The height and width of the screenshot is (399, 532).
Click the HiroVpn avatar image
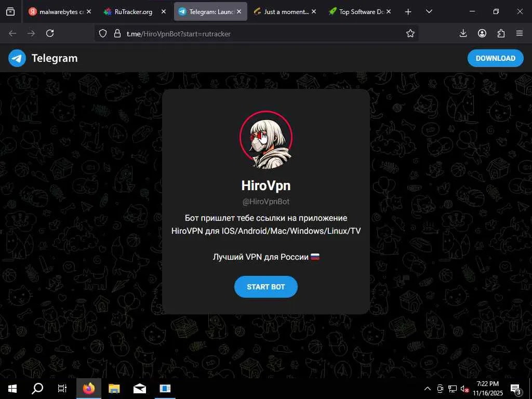265,140
